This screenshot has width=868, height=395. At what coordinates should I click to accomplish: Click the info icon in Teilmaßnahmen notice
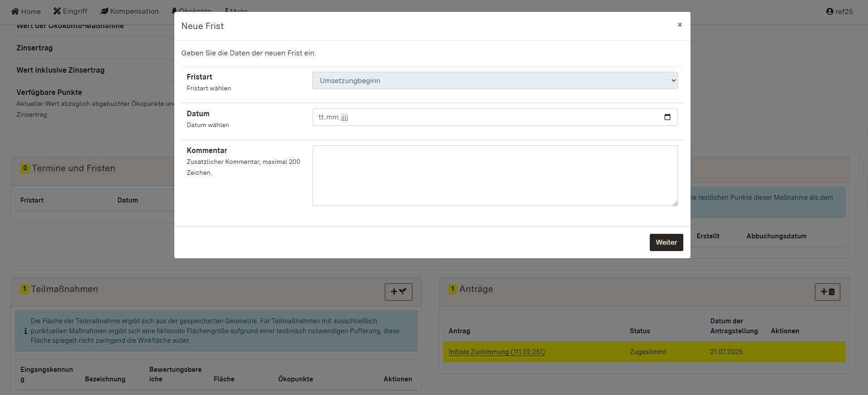25,331
